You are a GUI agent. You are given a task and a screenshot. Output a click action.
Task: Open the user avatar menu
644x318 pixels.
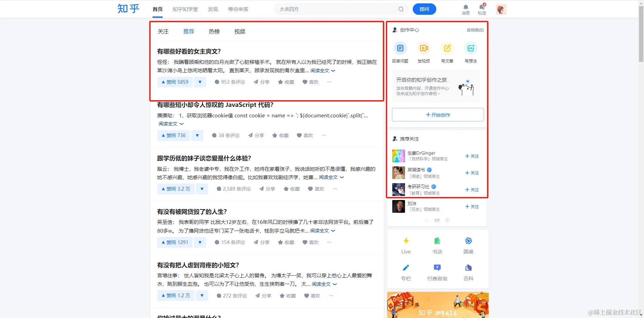501,9
